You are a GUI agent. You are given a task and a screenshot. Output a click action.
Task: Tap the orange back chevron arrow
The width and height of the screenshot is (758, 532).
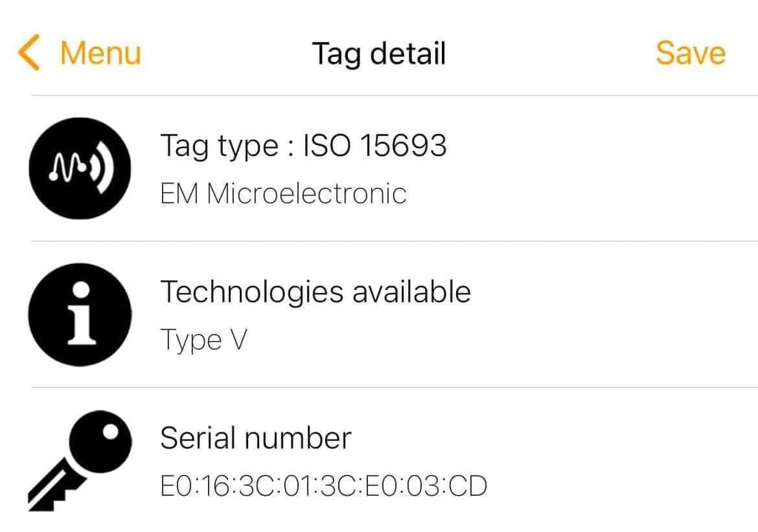(x=28, y=53)
